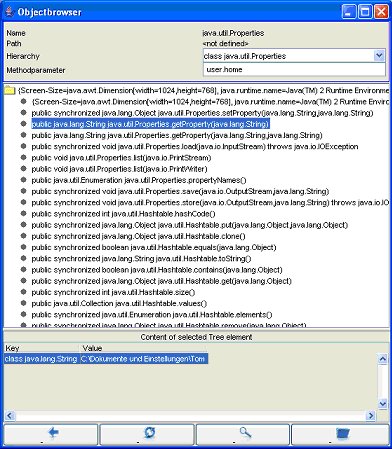Select Hashtable.get method row

[162, 281]
